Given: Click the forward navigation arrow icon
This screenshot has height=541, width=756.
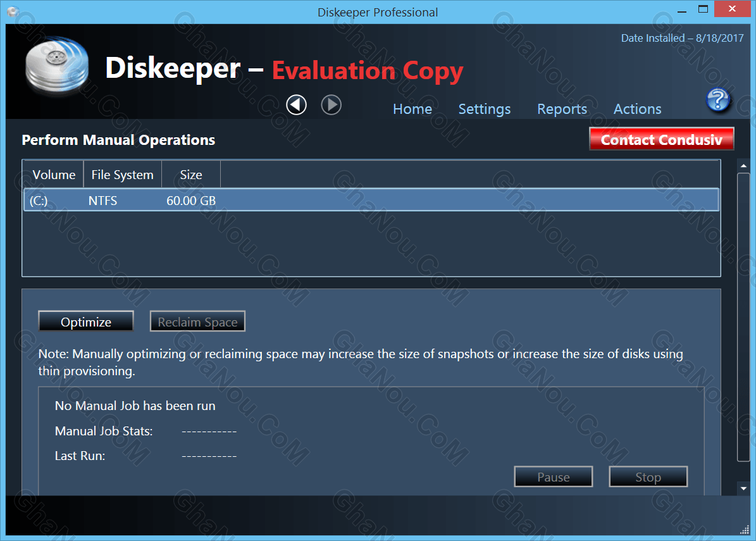Looking at the screenshot, I should point(332,104).
